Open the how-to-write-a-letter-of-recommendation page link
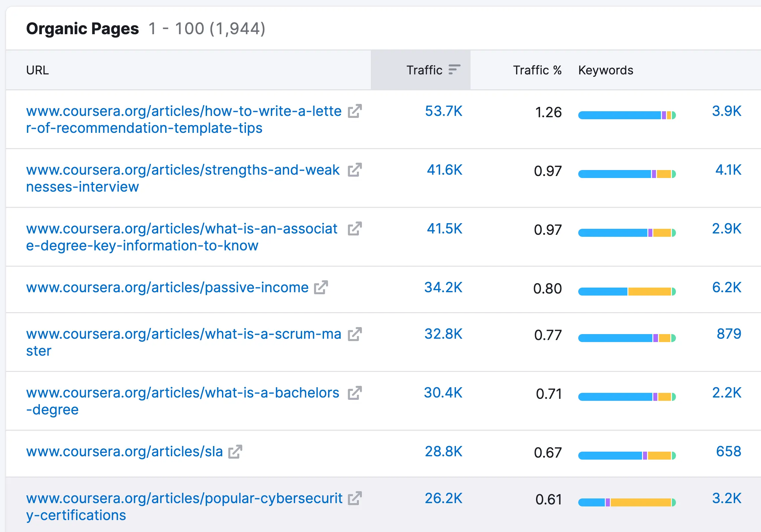Screen dimensions: 761x532 [184, 120]
